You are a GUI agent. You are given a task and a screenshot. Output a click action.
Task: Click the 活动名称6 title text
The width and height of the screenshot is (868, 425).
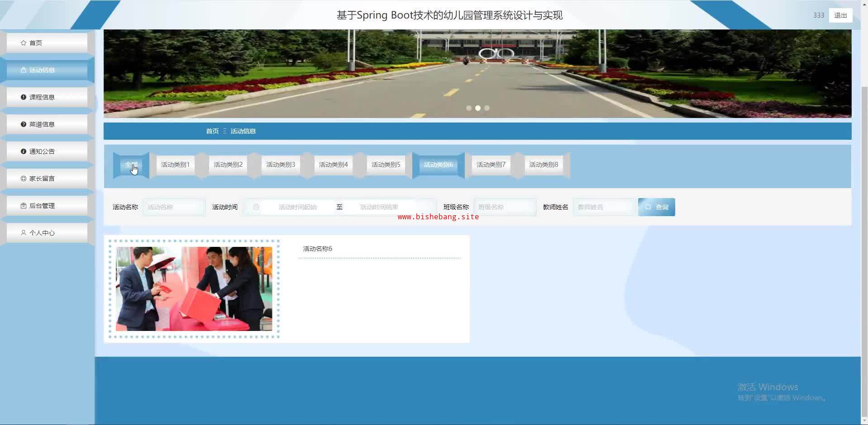coord(318,249)
